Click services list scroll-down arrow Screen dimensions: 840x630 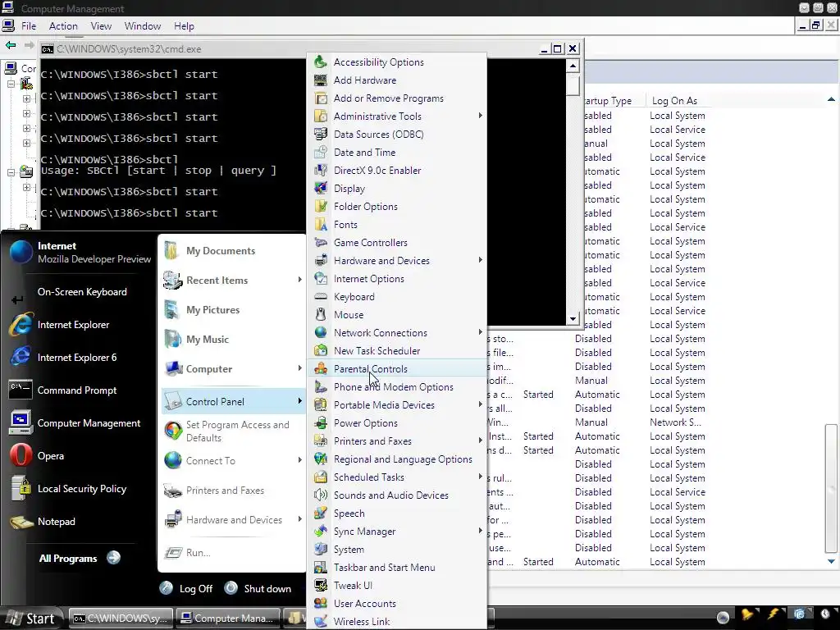point(831,561)
